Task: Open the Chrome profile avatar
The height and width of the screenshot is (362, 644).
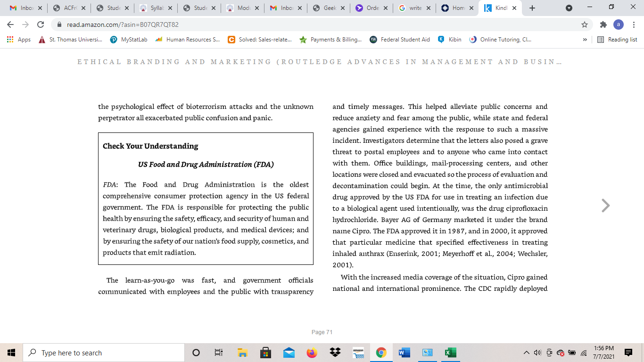Action: tap(619, 25)
